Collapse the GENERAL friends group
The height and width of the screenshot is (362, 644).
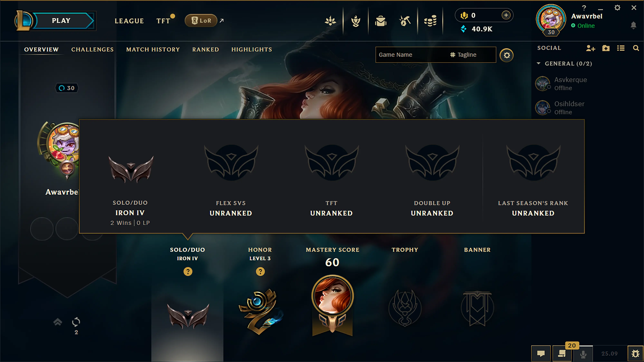click(539, 63)
